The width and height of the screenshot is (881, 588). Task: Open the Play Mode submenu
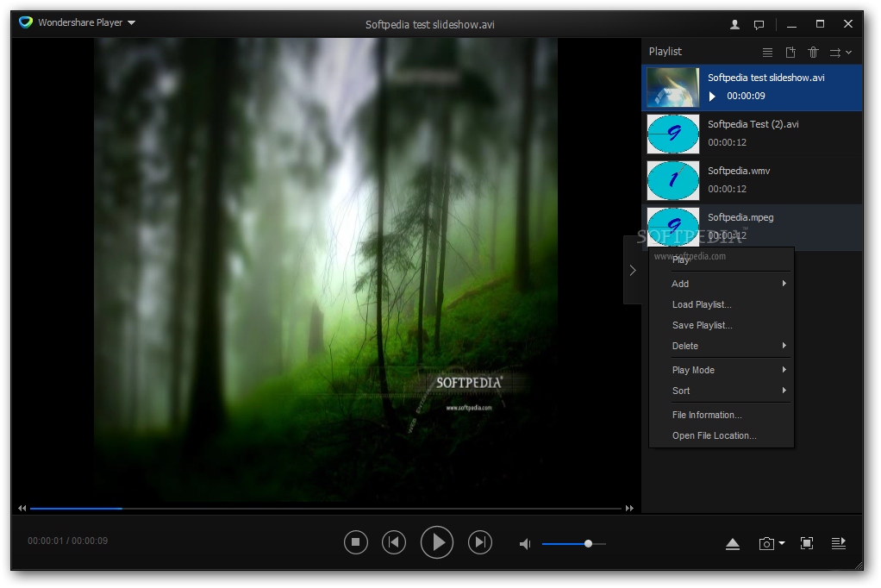coord(721,370)
